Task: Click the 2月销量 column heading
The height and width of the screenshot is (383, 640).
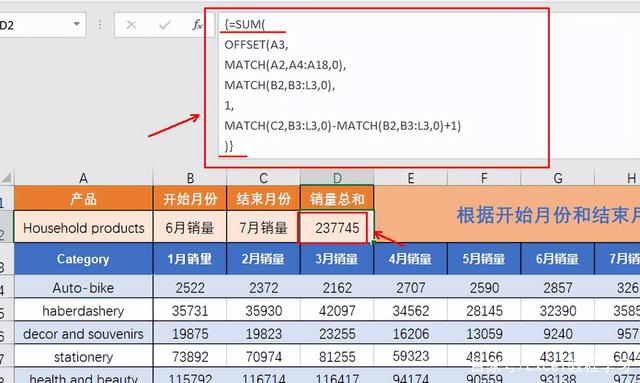Action: (x=263, y=259)
